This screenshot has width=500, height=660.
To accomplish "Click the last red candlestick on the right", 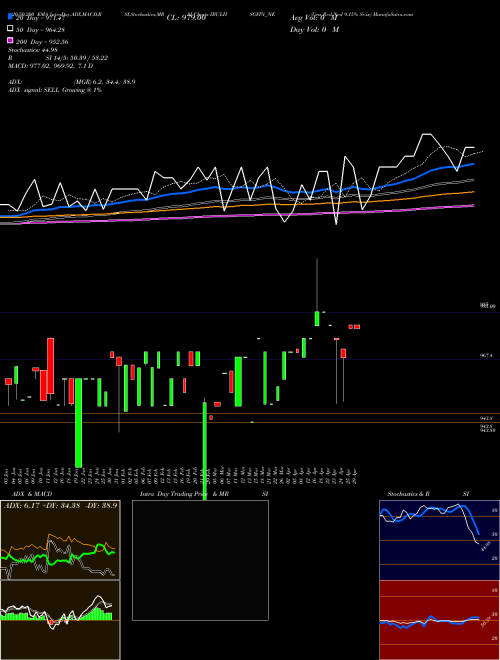I will click(x=357, y=327).
